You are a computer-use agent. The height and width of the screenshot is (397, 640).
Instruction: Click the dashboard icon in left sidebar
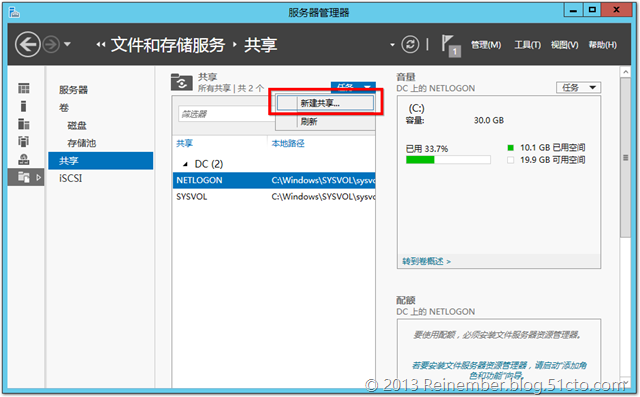(x=24, y=88)
